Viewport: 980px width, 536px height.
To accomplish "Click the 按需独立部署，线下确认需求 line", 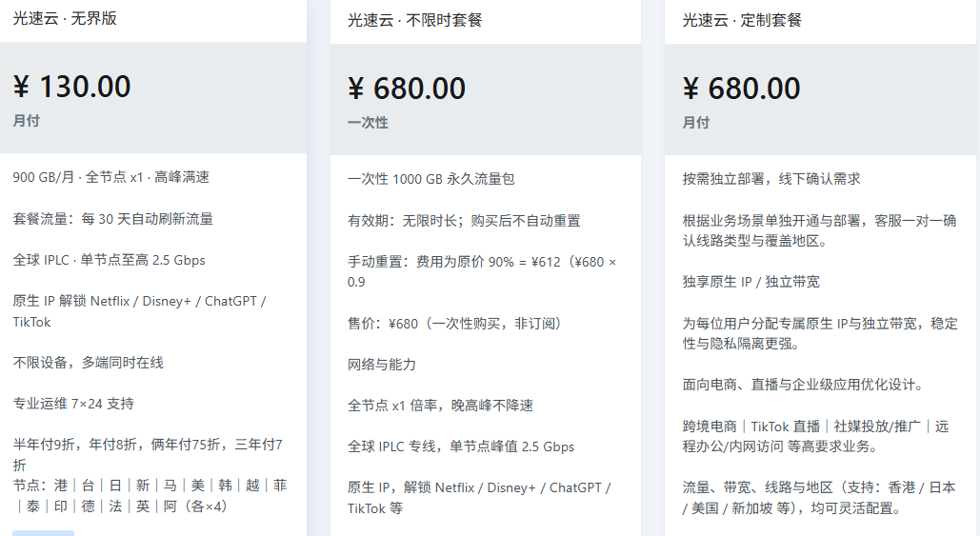I will (771, 179).
